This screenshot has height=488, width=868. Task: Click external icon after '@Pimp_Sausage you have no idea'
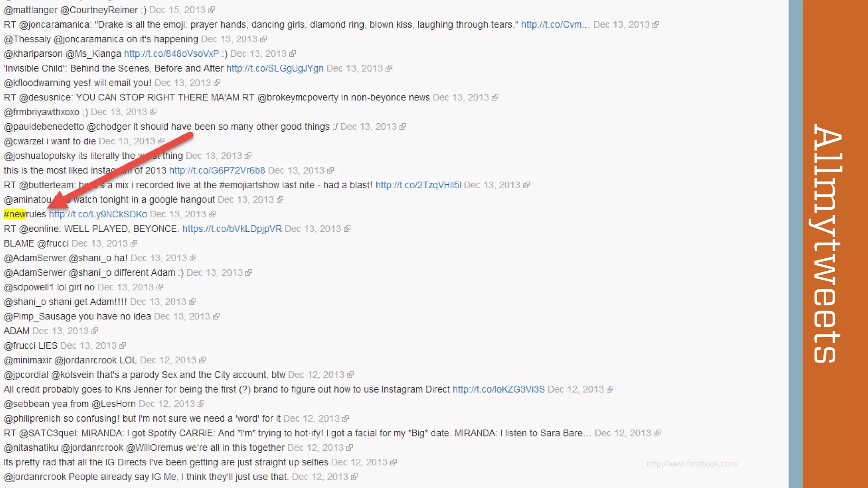pos(216,316)
